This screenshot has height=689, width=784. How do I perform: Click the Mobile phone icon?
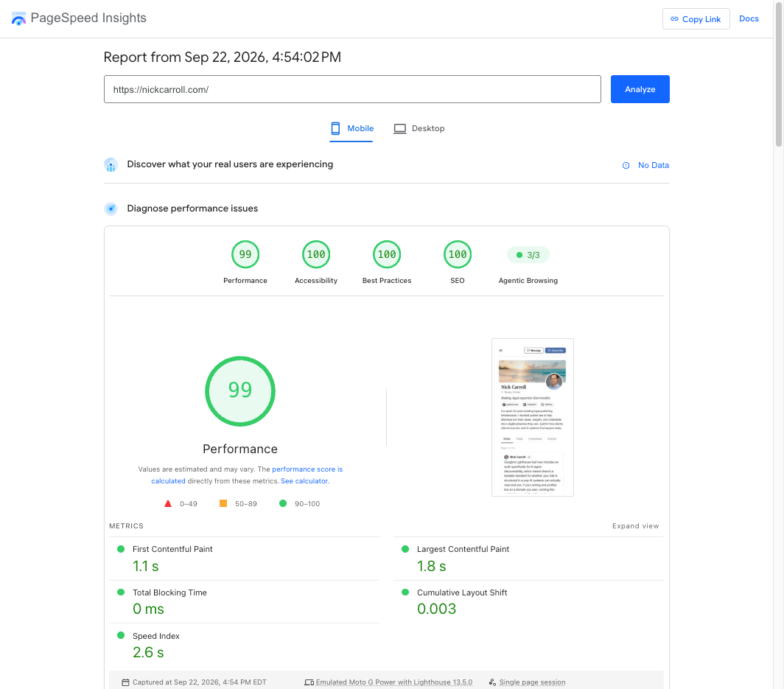(335, 128)
